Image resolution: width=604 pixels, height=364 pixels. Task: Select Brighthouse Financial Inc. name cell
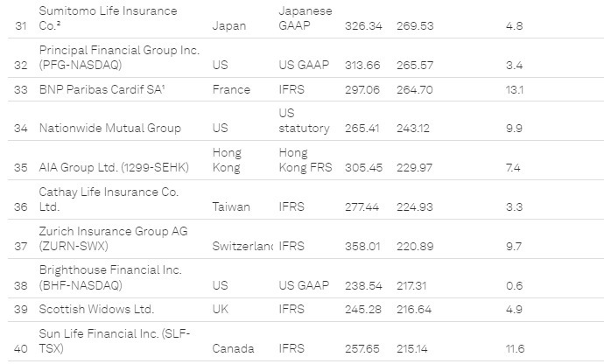[109, 277]
